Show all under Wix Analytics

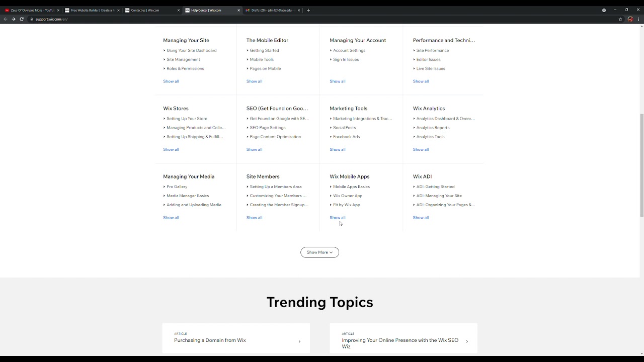(421, 149)
